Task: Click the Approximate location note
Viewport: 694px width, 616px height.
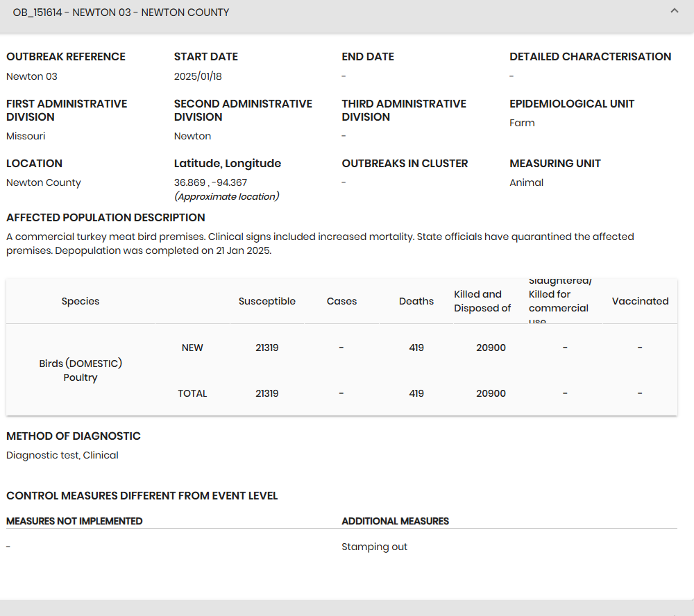Action: click(x=226, y=196)
